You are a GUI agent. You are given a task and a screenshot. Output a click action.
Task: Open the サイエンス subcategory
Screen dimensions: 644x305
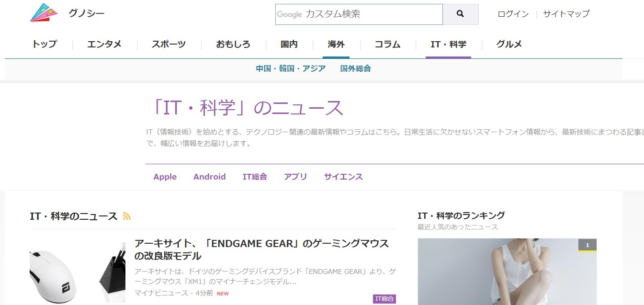[x=343, y=177]
